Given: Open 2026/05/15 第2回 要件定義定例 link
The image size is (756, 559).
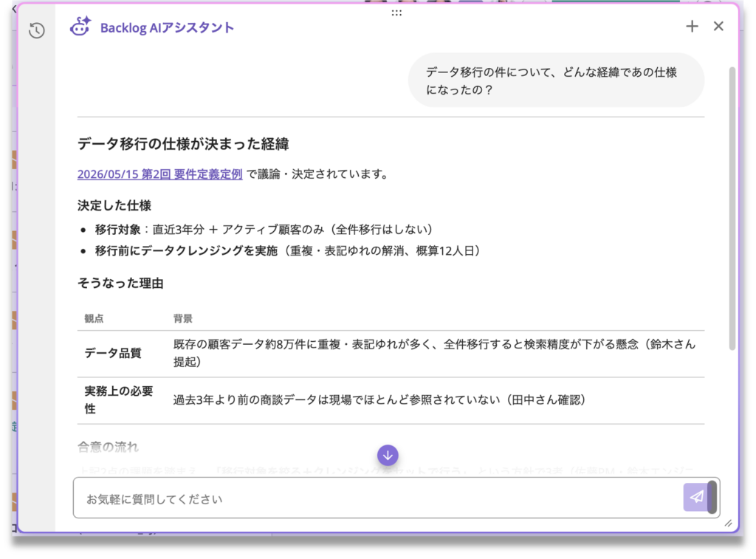Looking at the screenshot, I should pyautogui.click(x=159, y=174).
